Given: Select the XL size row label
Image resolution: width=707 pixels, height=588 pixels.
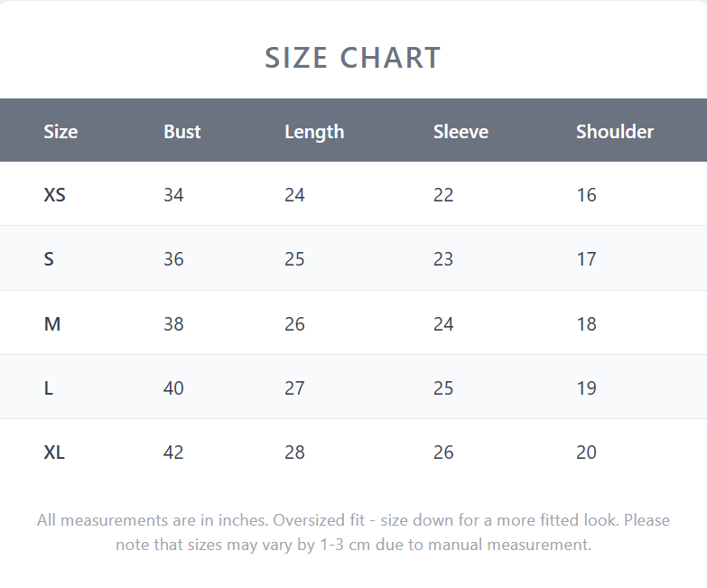Looking at the screenshot, I should [x=54, y=452].
